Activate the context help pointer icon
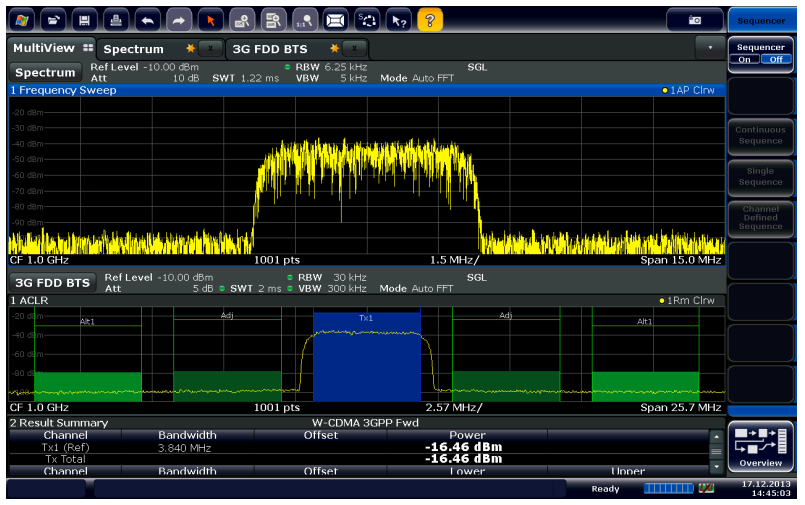The height and width of the screenshot is (505, 805). click(398, 21)
